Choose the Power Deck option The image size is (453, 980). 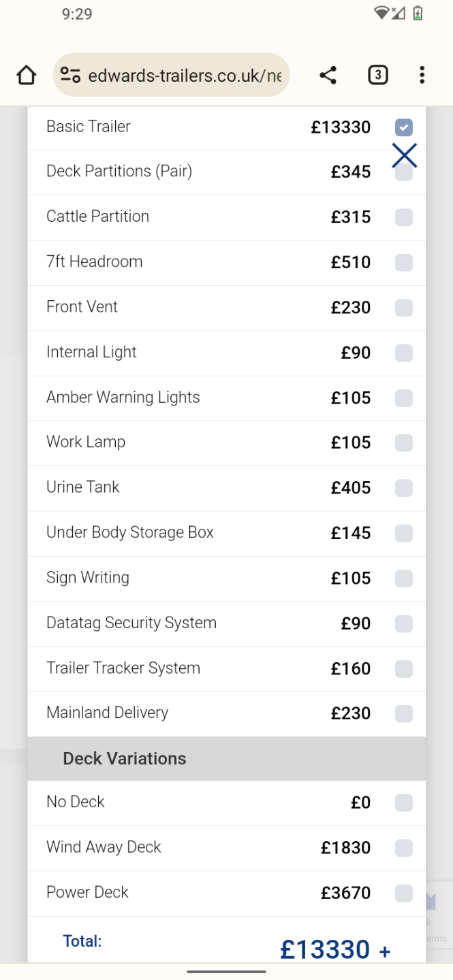tap(404, 893)
